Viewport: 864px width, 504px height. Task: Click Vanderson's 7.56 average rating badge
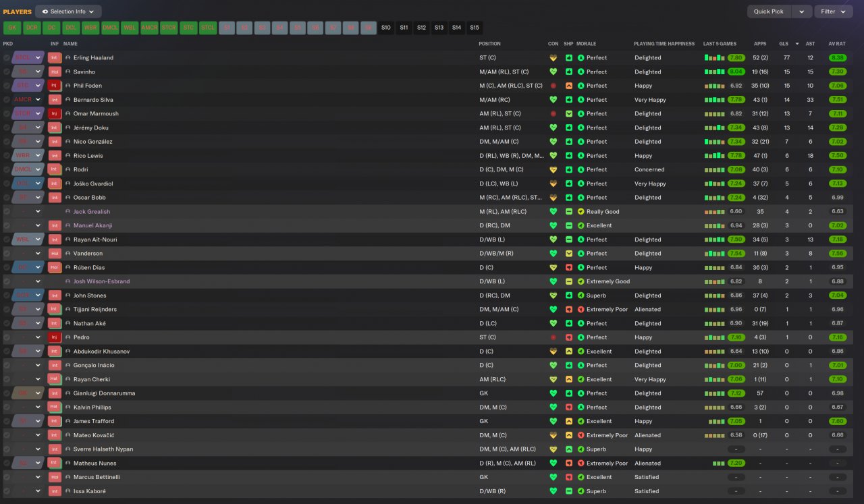pos(837,254)
